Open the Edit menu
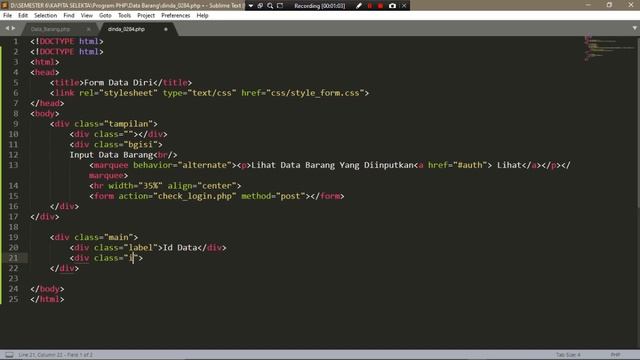The image size is (640, 360). (23, 16)
